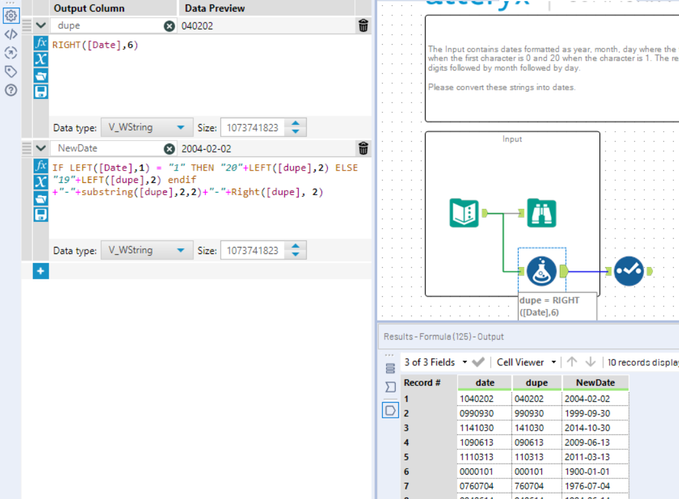Grab the dupe expression reorder handle
The image size is (679, 499).
click(x=27, y=26)
